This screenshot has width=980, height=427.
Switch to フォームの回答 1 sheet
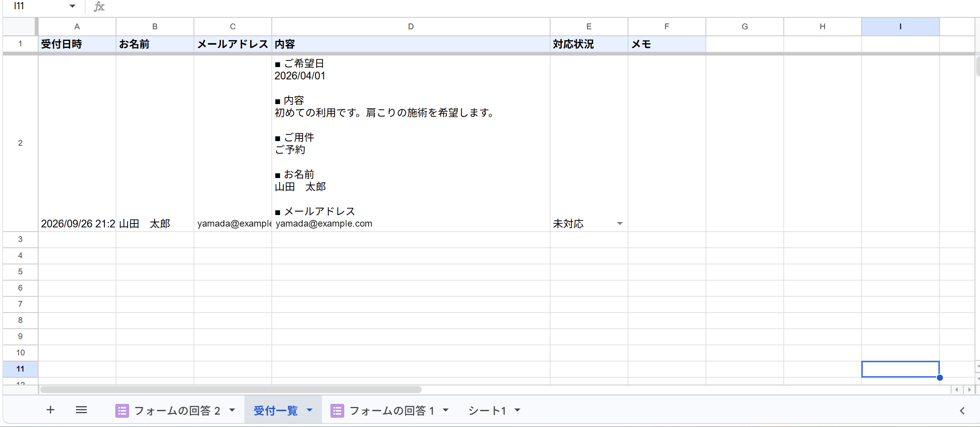pyautogui.click(x=392, y=411)
